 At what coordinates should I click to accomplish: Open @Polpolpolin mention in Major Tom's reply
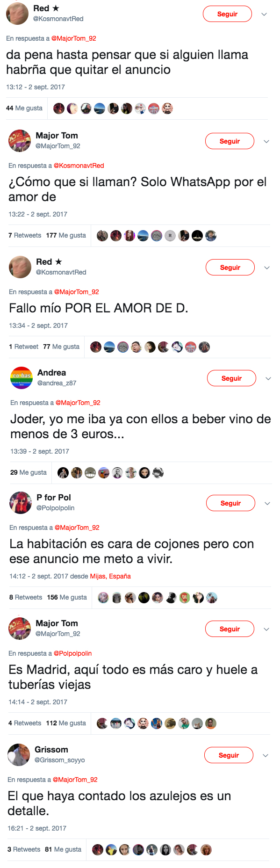[72, 653]
